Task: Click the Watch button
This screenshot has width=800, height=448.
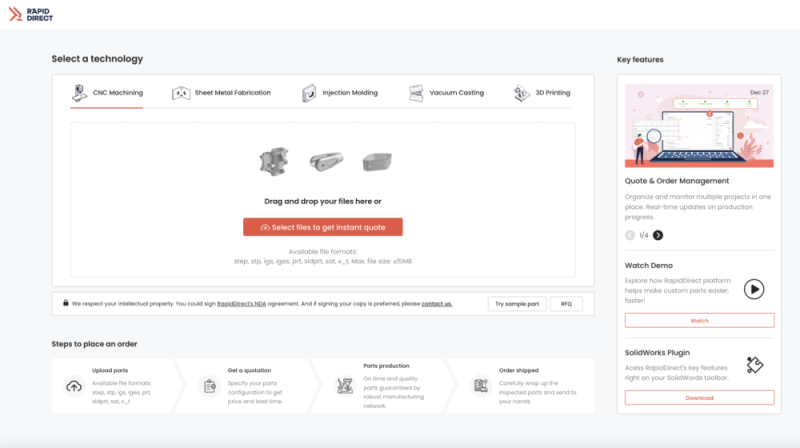Action: click(699, 320)
